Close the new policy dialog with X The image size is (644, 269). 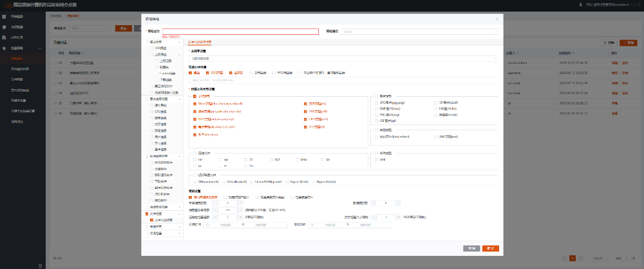[497, 19]
